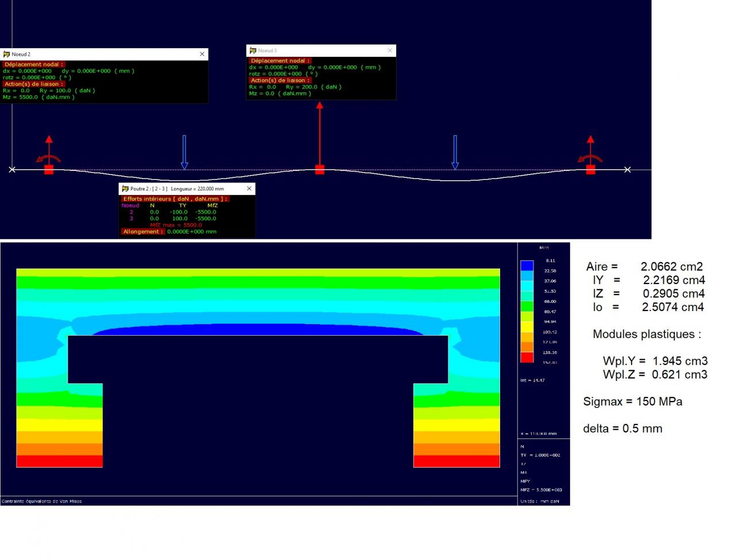The height and width of the screenshot is (560, 735).
Task: Click 'Déplacement nodal :' in Noeud 3 window
Action: 280,60
